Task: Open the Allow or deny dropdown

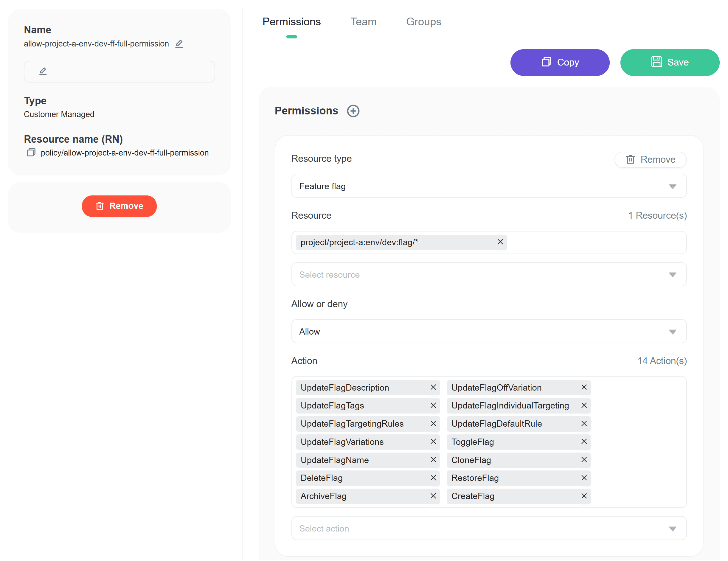Action: [489, 331]
